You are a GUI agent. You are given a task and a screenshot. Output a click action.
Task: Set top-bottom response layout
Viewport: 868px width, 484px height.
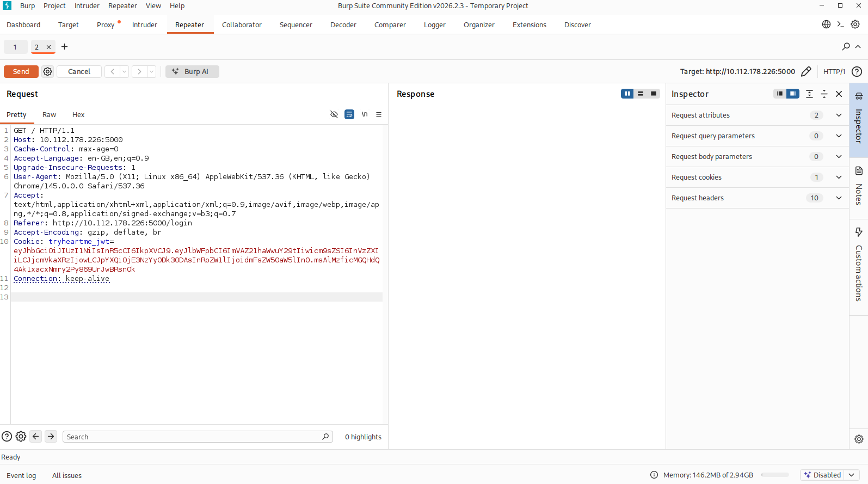click(641, 94)
